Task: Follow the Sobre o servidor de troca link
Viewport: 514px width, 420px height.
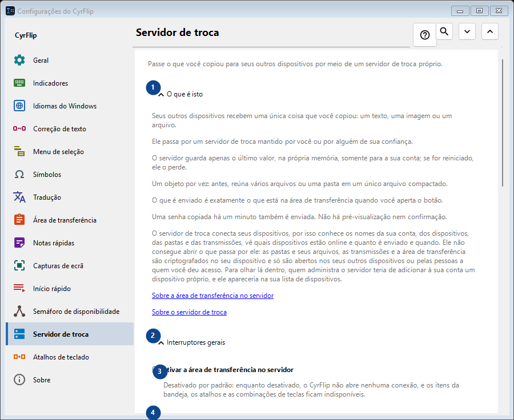Action: tap(189, 312)
